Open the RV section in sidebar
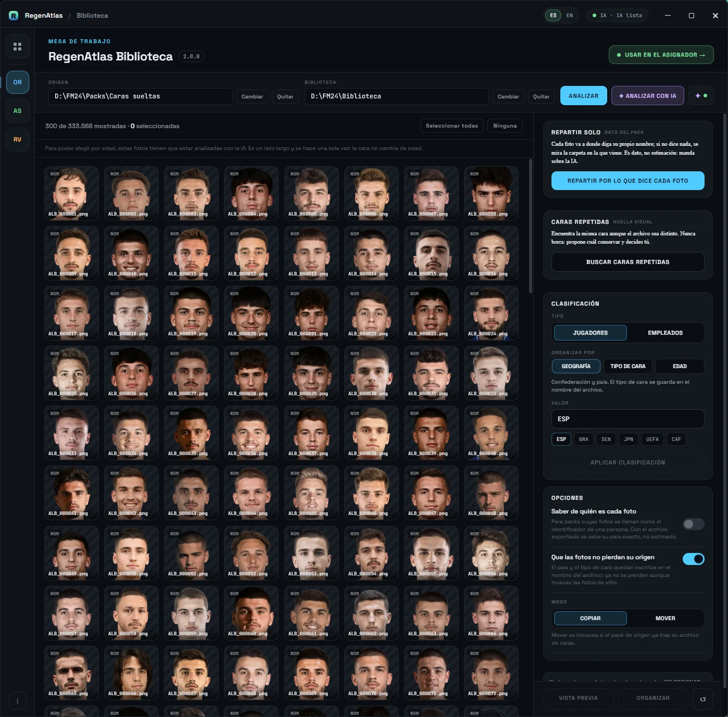Image resolution: width=728 pixels, height=717 pixels. [x=17, y=140]
